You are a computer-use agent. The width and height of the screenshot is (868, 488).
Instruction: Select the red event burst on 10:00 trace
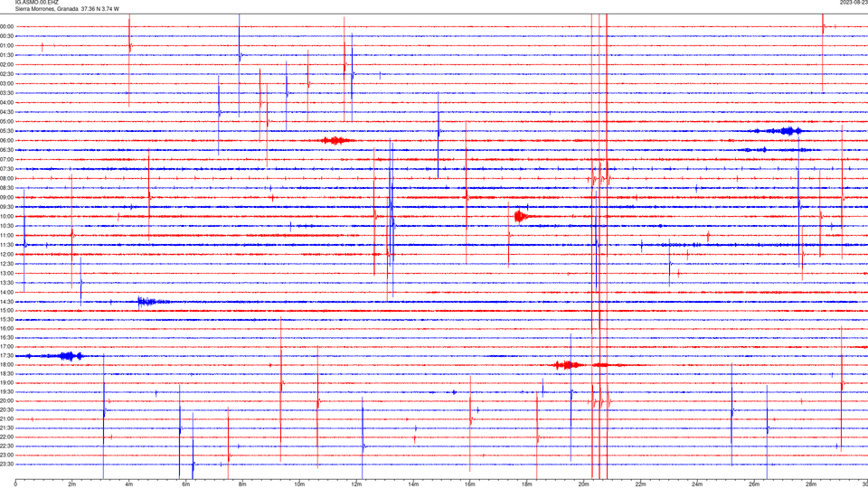[522, 216]
